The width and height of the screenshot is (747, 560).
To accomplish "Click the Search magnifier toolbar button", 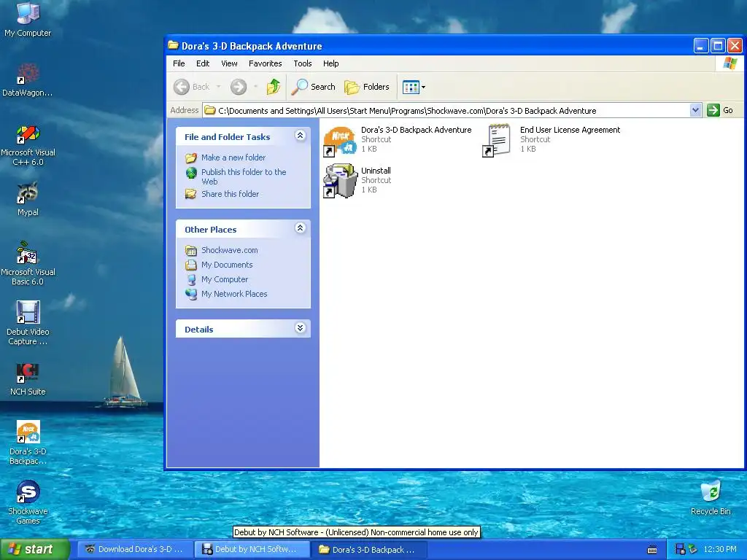I will [313, 87].
